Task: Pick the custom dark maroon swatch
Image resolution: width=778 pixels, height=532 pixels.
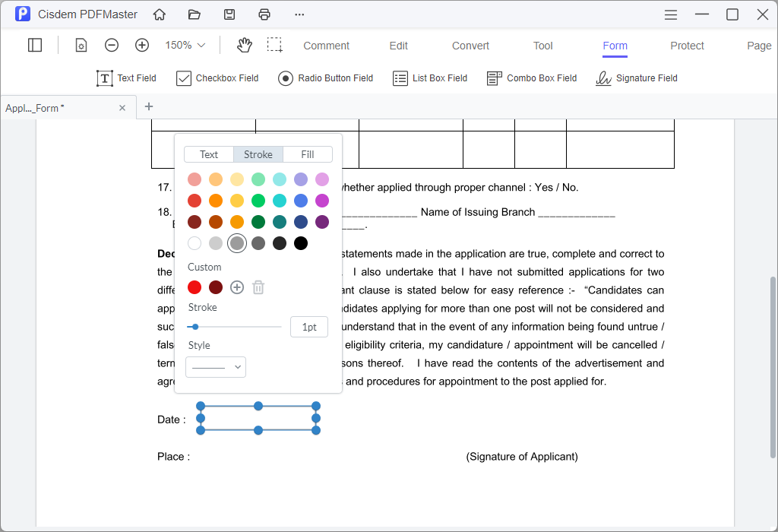Action: 216,287
